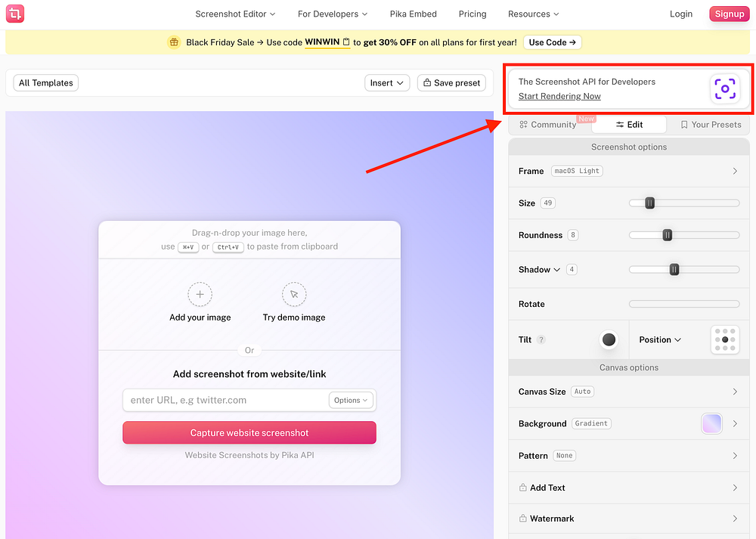The image size is (756, 539).
Task: Click the cursor icon for Try demo image
Action: [294, 294]
